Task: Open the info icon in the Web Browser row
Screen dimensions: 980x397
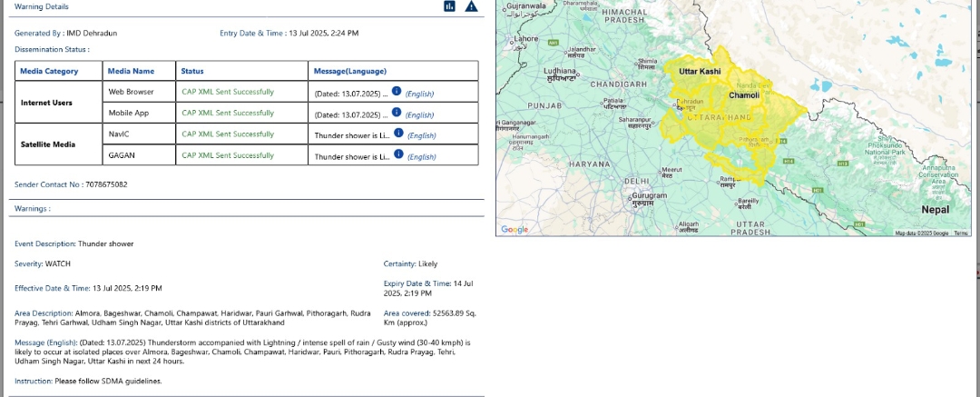Action: pos(397,92)
